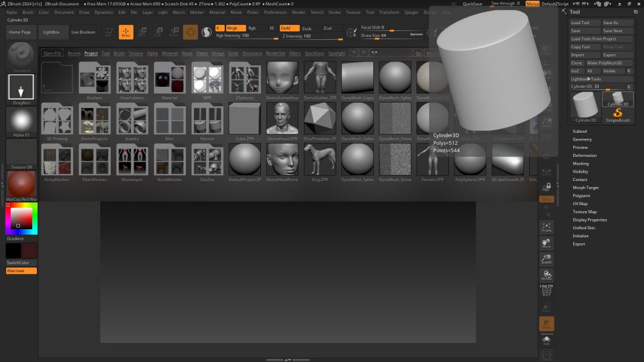Expand the Deformation subpalette
Image resolution: width=644 pixels, height=362 pixels.
(x=584, y=156)
